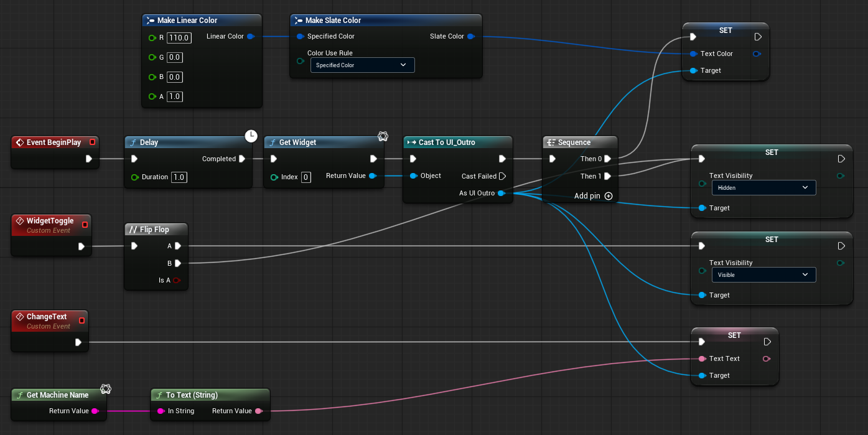Click the Cast Failed execution pin
The width and height of the screenshot is (868, 435).
[x=503, y=176]
